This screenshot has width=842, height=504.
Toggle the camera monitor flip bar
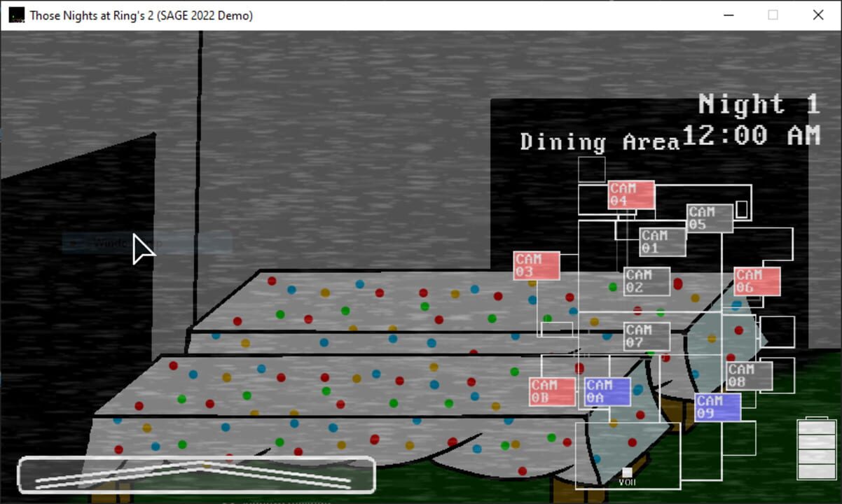196,475
